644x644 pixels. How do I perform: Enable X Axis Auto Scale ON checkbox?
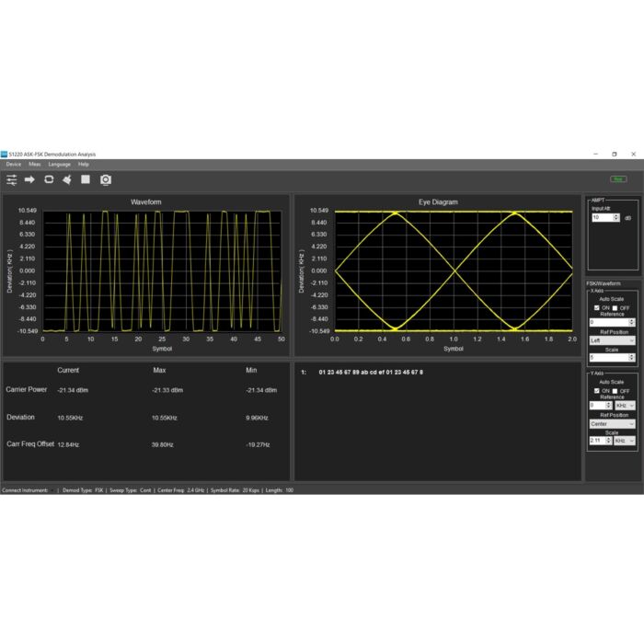596,307
